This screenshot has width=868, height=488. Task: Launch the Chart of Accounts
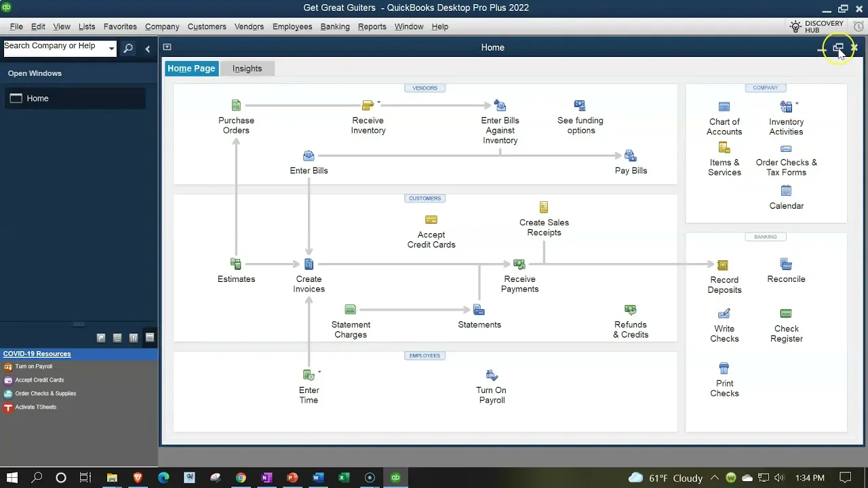click(724, 107)
